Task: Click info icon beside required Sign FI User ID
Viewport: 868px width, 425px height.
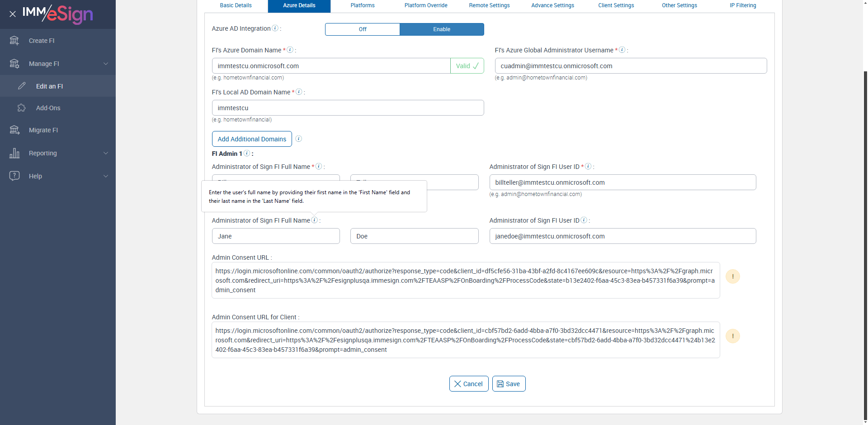Action: 588,166
